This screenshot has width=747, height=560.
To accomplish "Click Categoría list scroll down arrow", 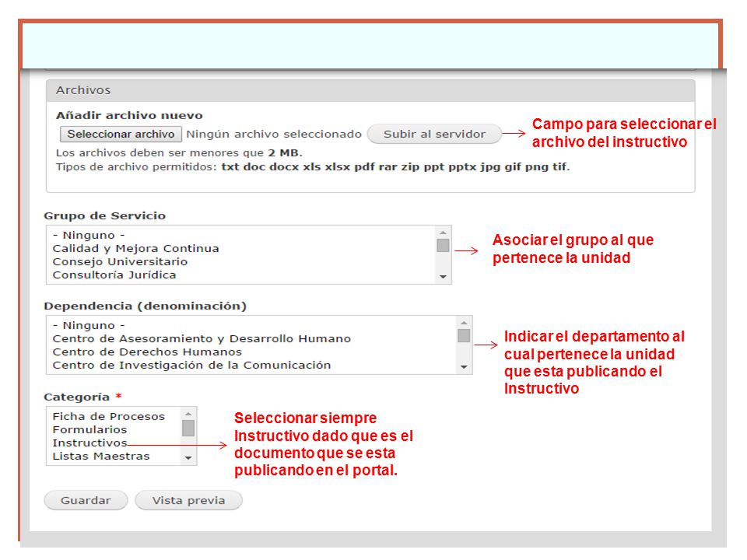I will pos(188,458).
